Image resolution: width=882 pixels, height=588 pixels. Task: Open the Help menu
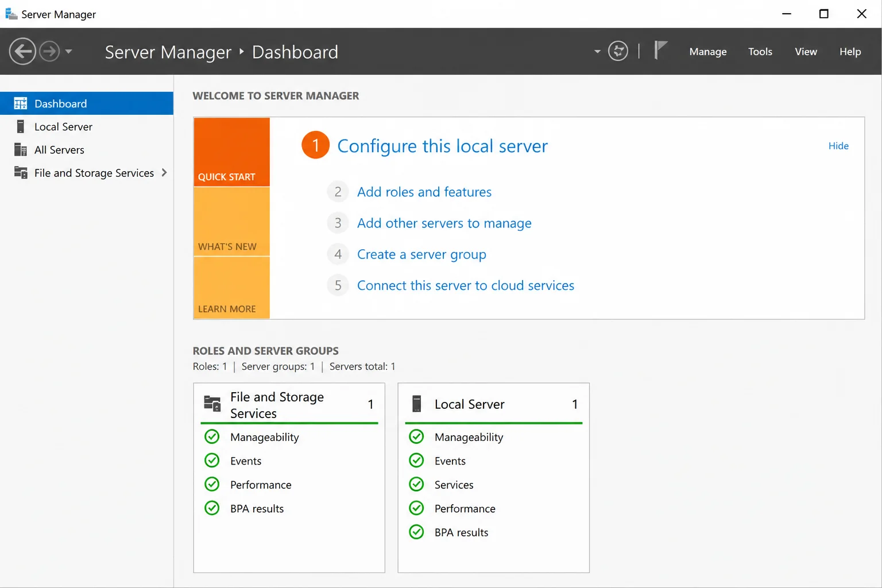pyautogui.click(x=850, y=52)
